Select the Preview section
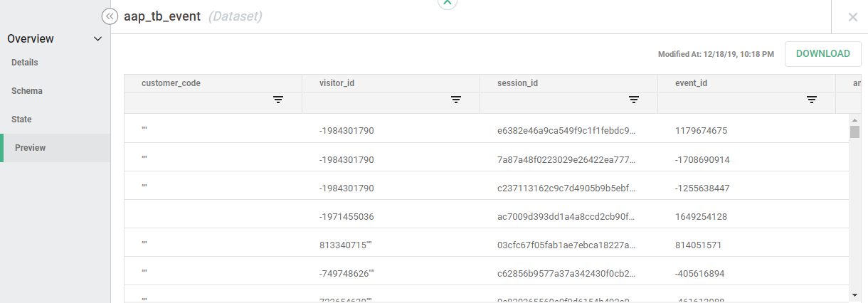 click(x=31, y=148)
